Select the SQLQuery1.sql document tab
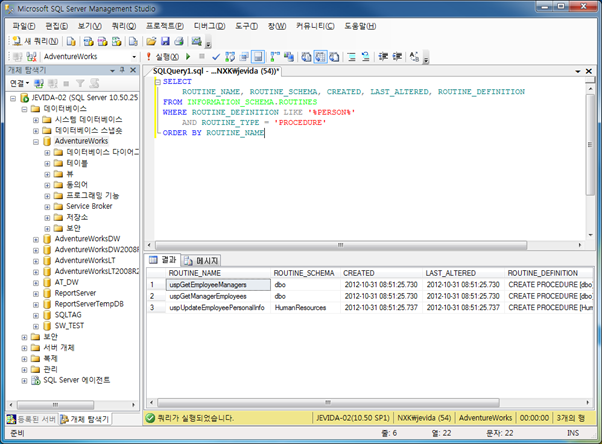 coord(216,71)
